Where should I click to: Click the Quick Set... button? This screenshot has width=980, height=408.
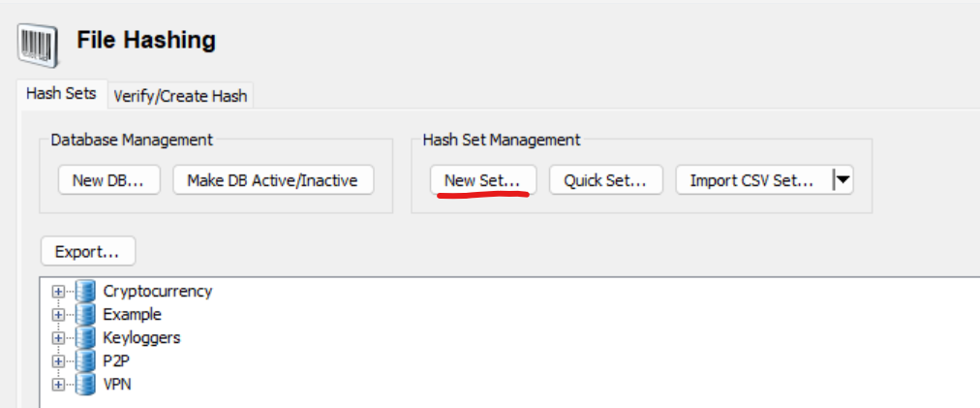pos(605,180)
